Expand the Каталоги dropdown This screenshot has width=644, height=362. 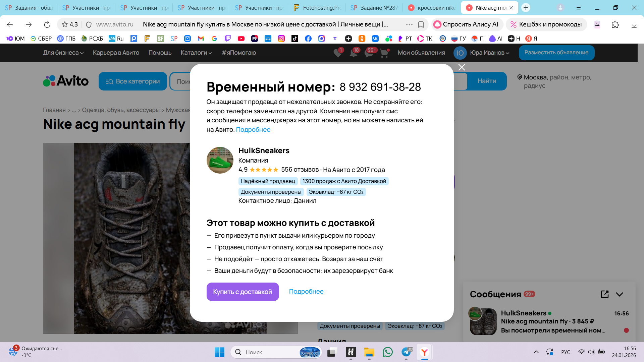(196, 53)
